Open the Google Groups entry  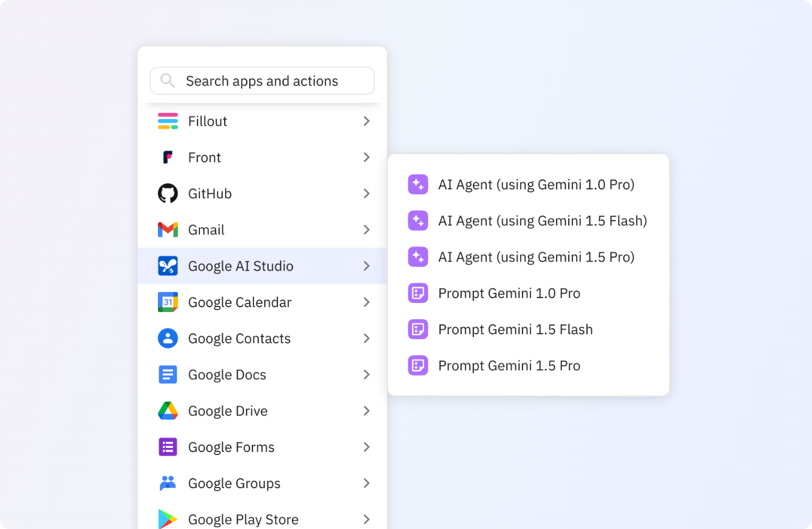(x=262, y=483)
